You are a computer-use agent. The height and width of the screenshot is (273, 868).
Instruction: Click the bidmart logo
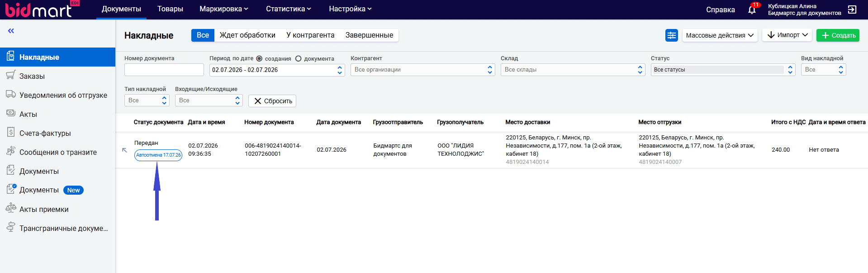tap(42, 10)
